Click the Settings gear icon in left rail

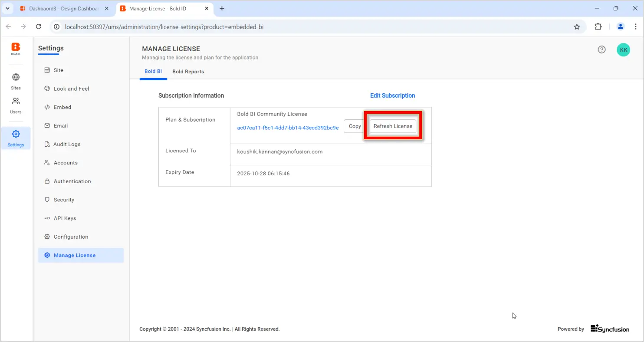(x=16, y=134)
